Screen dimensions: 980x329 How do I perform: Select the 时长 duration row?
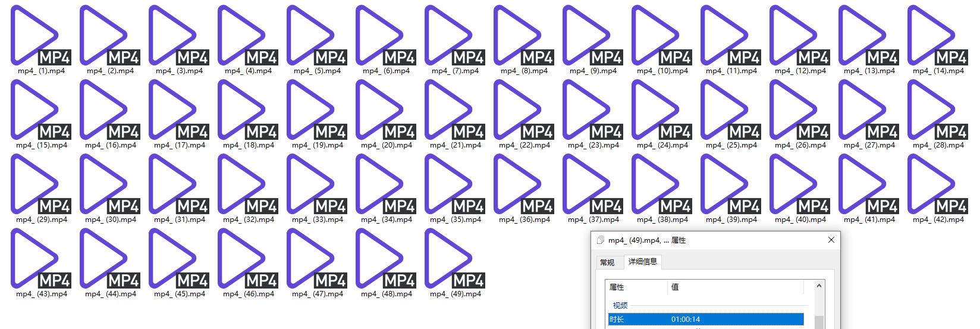[705, 319]
